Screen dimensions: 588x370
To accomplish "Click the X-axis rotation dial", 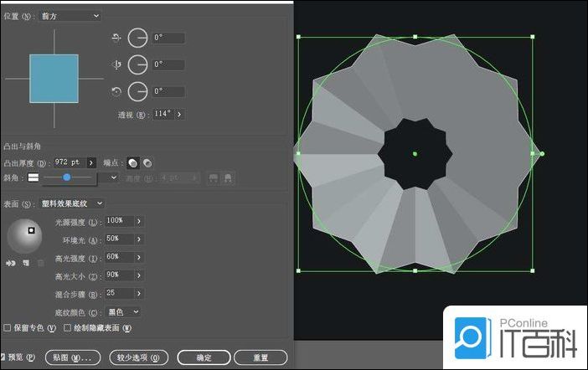I will [x=137, y=39].
